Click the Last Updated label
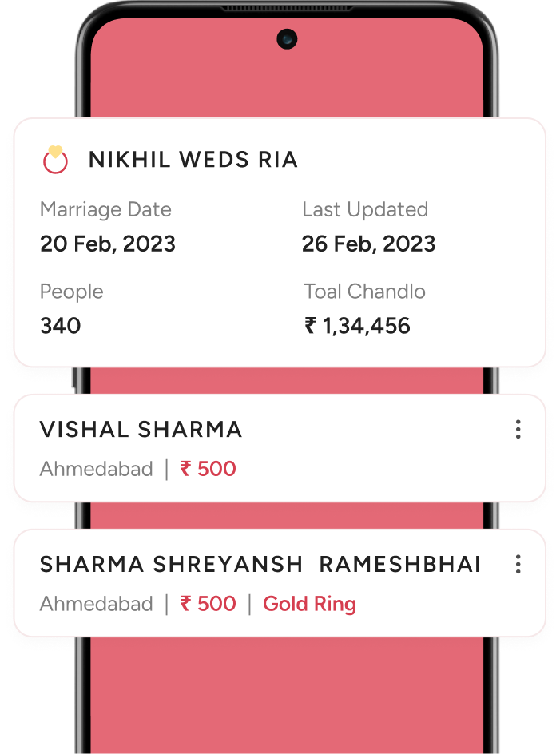The width and height of the screenshot is (560, 754). [x=365, y=209]
